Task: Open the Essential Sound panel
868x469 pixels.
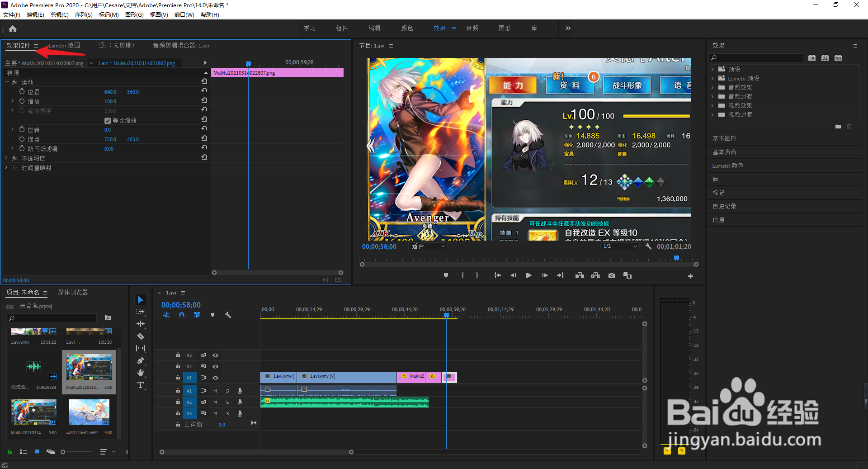Action: pos(724,152)
